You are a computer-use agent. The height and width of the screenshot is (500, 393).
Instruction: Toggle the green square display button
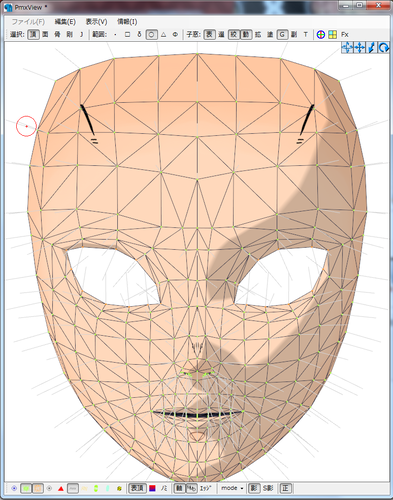26,489
